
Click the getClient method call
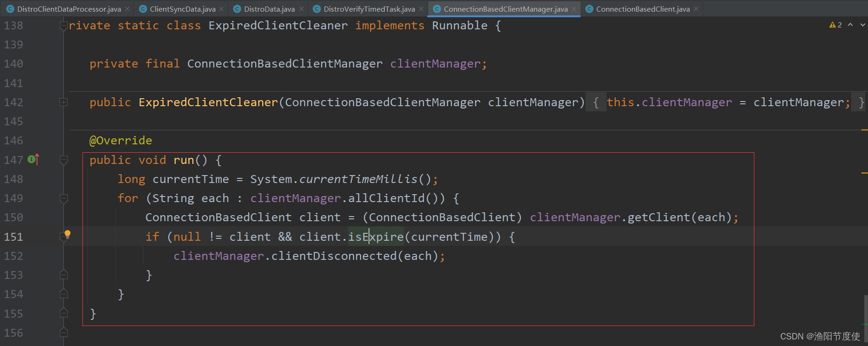(659, 217)
